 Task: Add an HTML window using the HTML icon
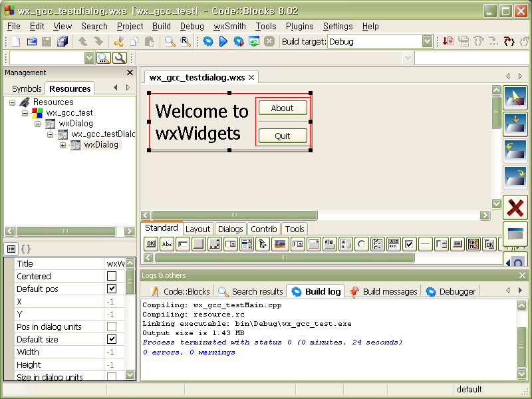(x=473, y=244)
